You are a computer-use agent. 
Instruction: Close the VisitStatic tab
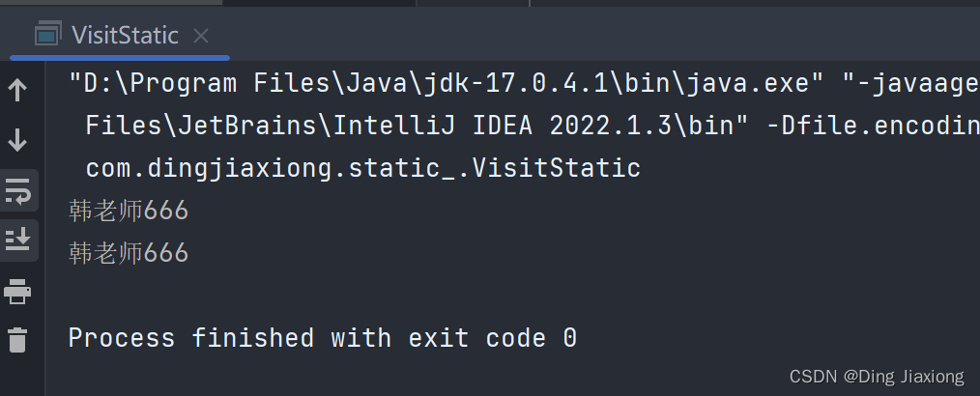tap(201, 37)
